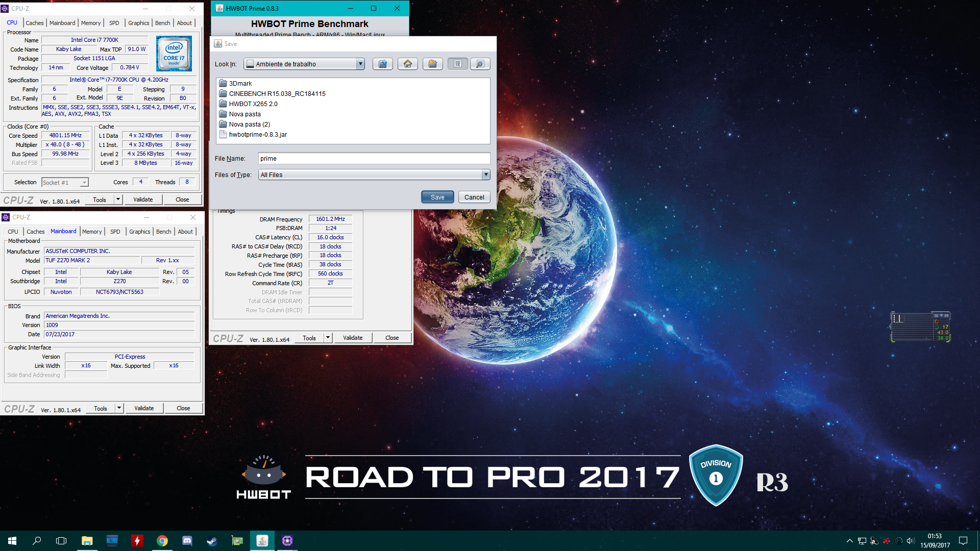This screenshot has height=551, width=980.
Task: Click Close in memory timings CPU-Z window
Action: pyautogui.click(x=392, y=338)
